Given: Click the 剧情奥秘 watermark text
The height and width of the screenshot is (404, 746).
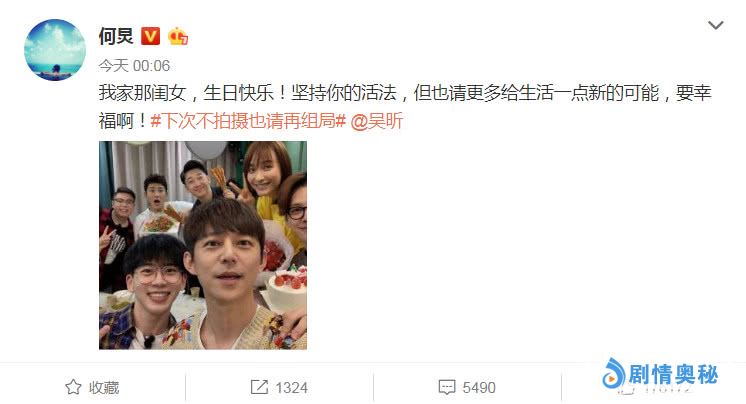Looking at the screenshot, I should tap(673, 374).
